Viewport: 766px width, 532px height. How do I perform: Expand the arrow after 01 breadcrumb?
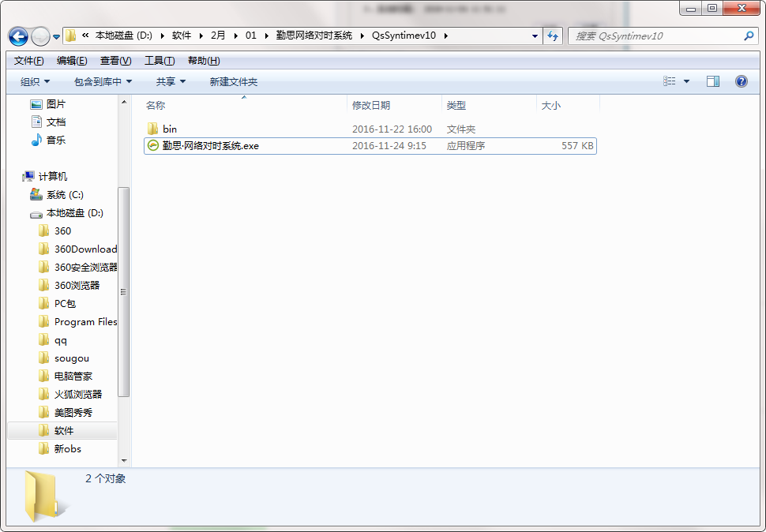pyautogui.click(x=267, y=36)
